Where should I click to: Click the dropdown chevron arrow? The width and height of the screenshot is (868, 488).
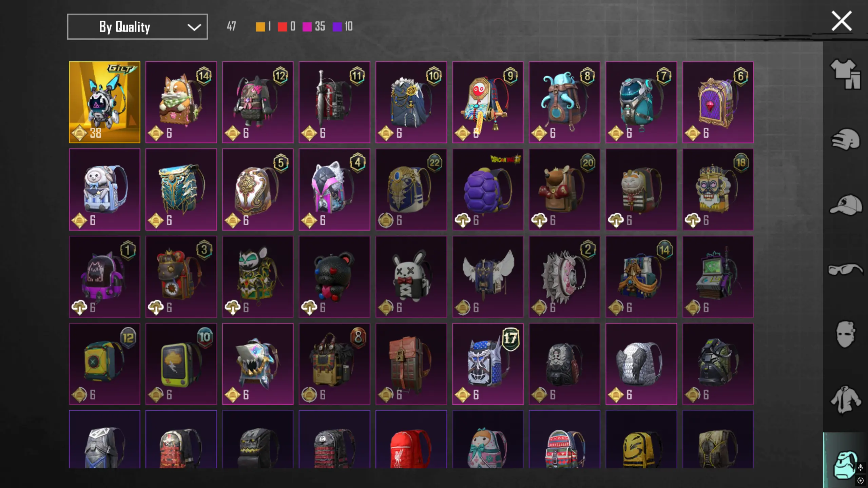(x=194, y=27)
